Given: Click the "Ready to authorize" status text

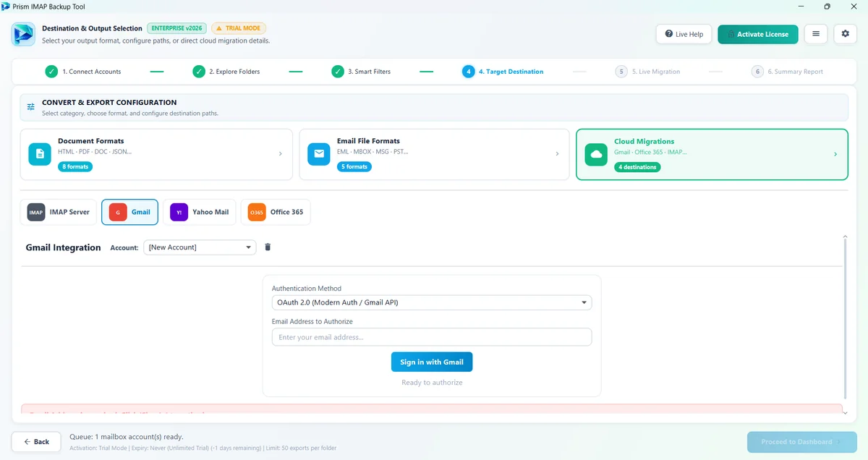Looking at the screenshot, I should click(x=432, y=383).
